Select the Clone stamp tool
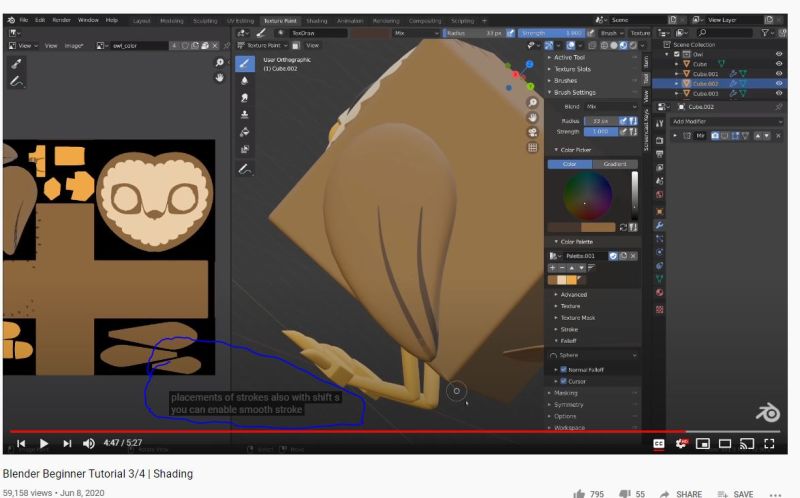Viewport: 800px width, 498px height. (244, 114)
